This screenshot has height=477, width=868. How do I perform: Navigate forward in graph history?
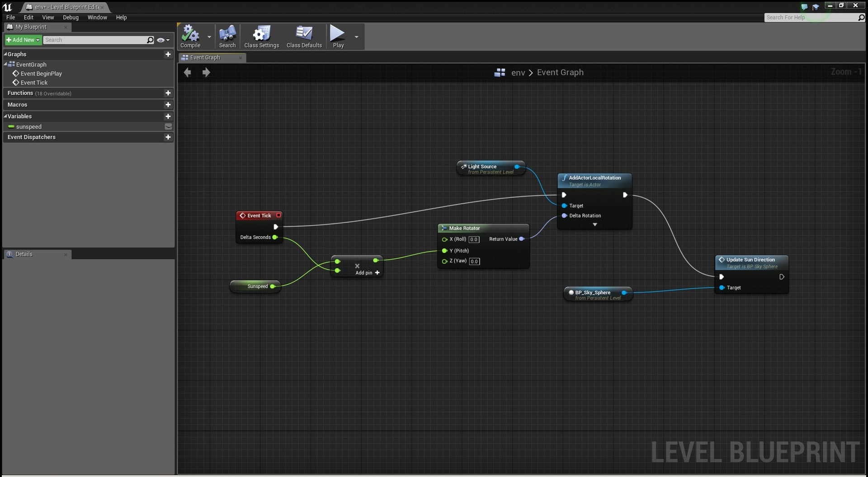(x=206, y=72)
